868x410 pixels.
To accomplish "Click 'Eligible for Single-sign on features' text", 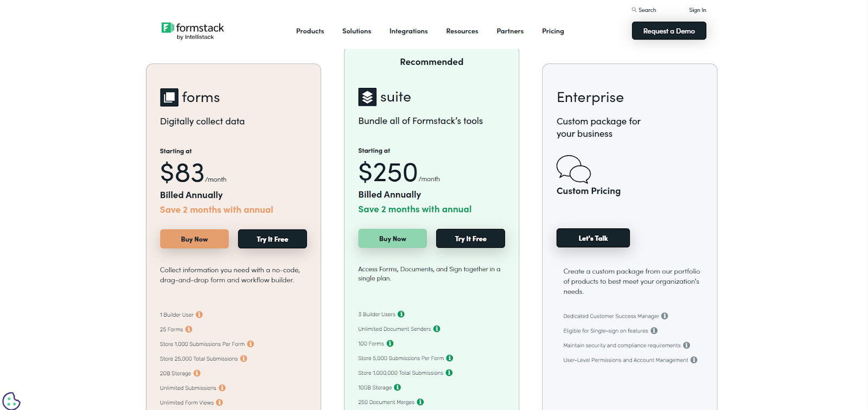I will coord(605,331).
